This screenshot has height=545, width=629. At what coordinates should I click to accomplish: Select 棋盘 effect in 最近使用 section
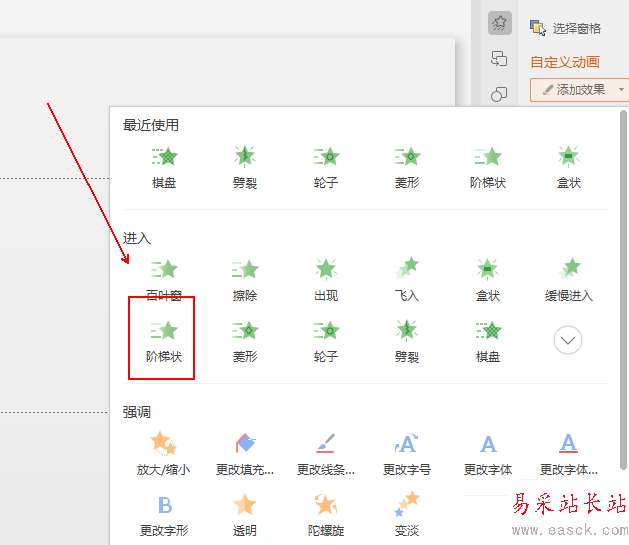point(164,167)
